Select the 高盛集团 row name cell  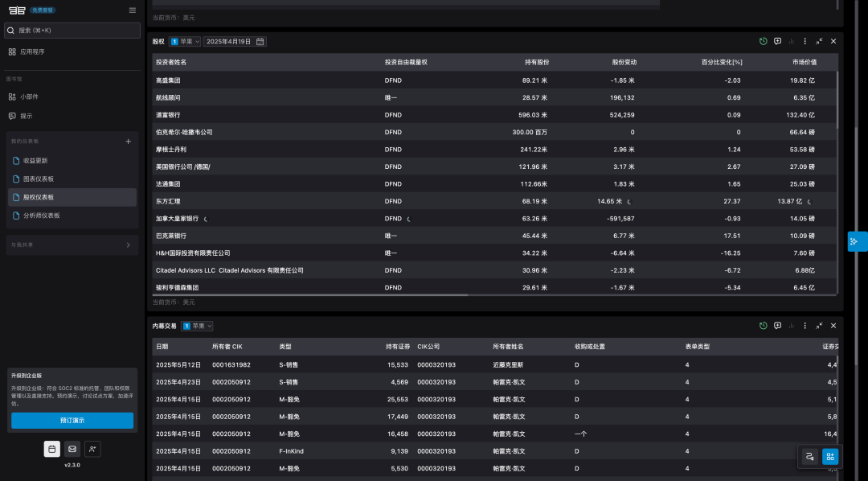tap(168, 80)
